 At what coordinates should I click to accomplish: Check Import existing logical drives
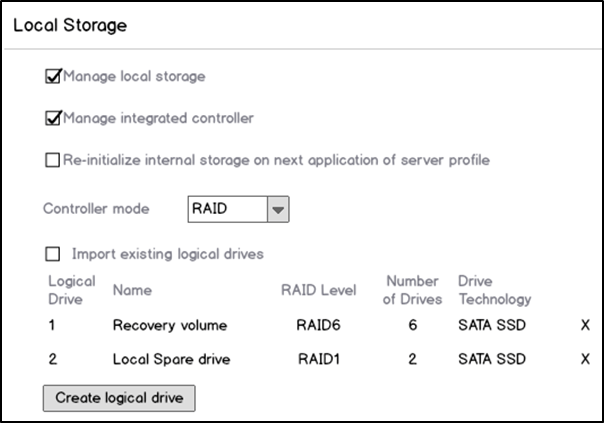click(x=52, y=254)
